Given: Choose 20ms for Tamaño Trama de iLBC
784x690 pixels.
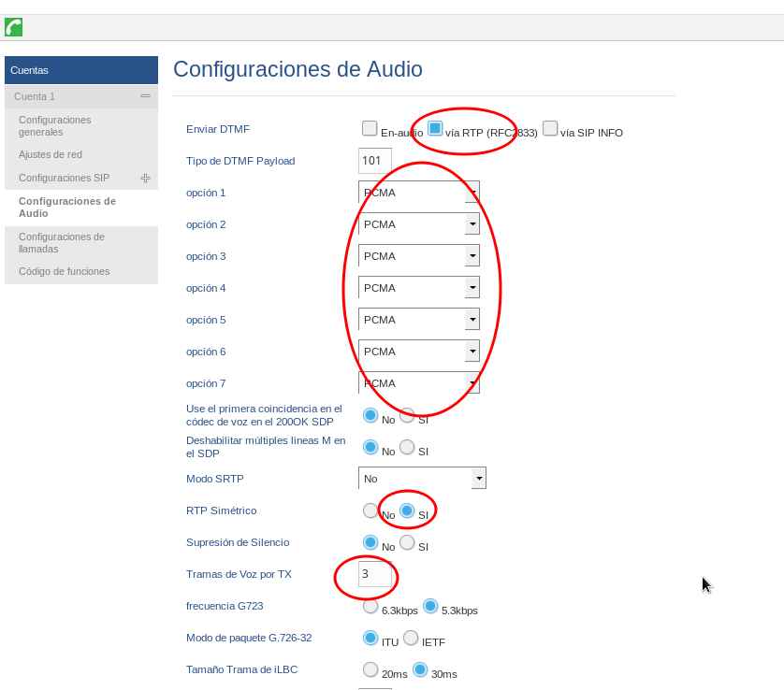Looking at the screenshot, I should click(370, 669).
